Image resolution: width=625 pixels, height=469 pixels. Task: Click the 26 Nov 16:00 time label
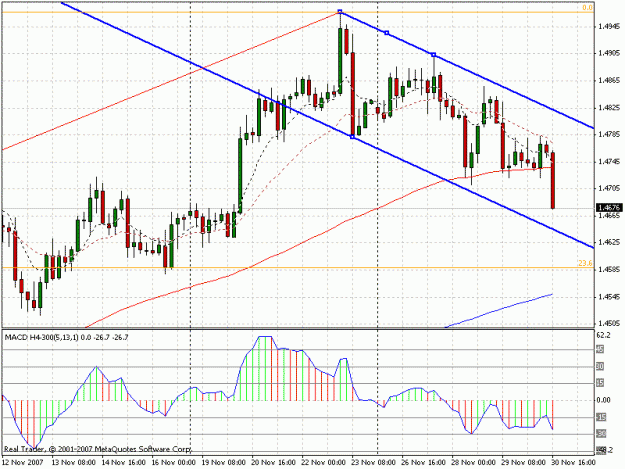point(424,462)
